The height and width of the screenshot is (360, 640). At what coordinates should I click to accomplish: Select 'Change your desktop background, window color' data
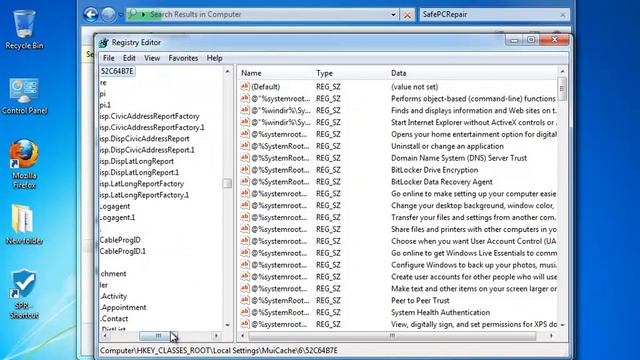(472, 205)
